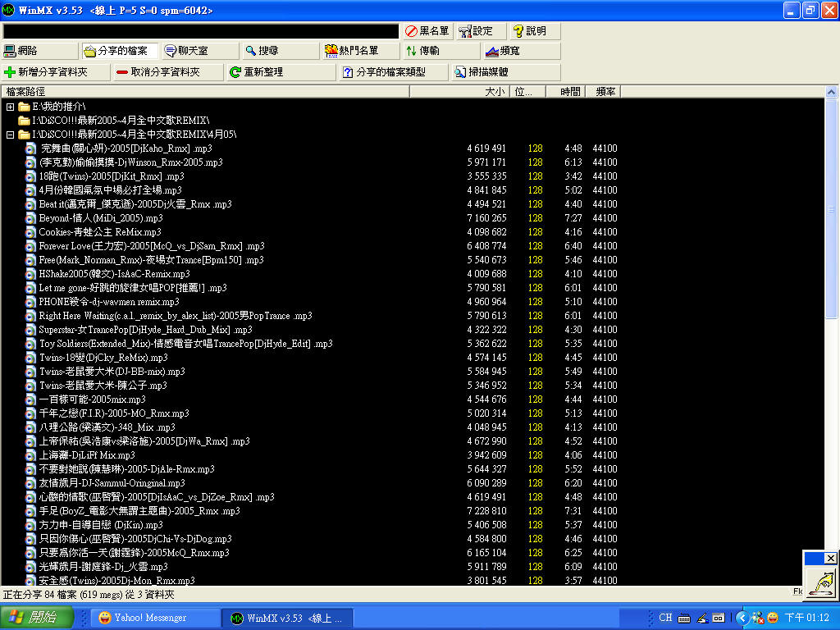Click the system tray clock 下午 01:12
Screen dimensions: 840x630
pyautogui.click(x=807, y=618)
